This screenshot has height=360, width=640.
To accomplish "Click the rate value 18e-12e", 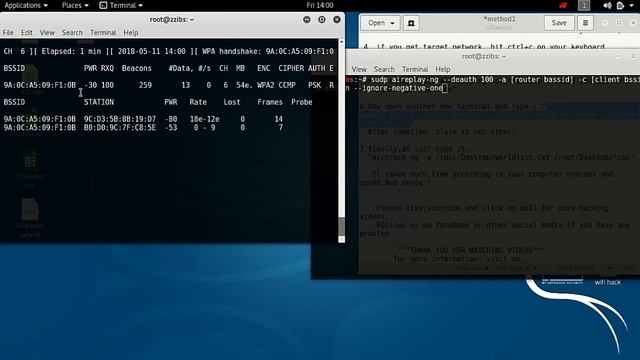I will 204,119.
